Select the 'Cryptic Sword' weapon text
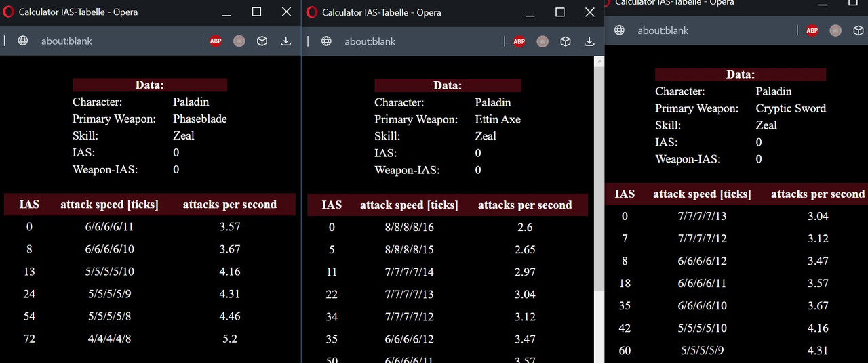Viewport: 868px width, 363px height. click(791, 108)
